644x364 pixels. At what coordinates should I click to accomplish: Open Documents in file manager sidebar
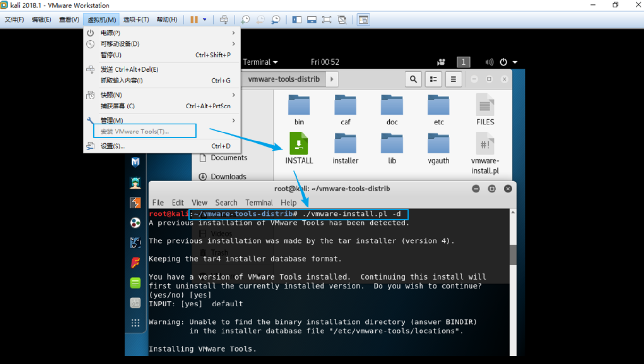[x=223, y=158]
